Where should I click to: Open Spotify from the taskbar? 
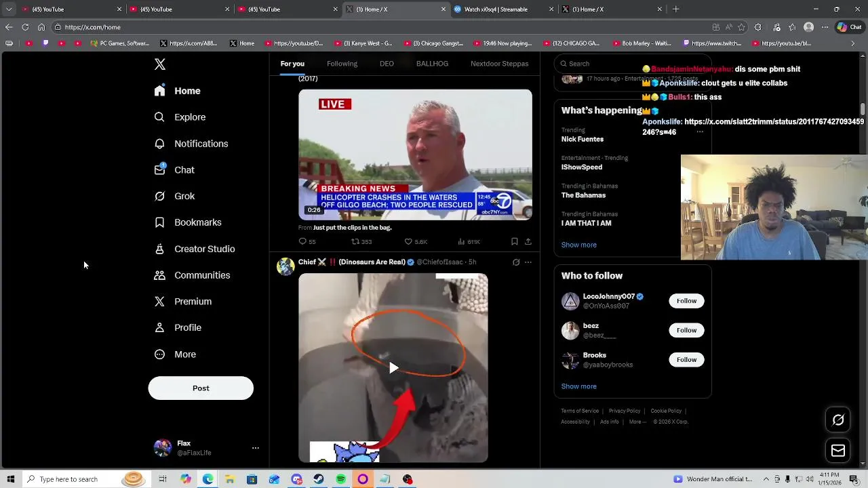click(x=340, y=479)
